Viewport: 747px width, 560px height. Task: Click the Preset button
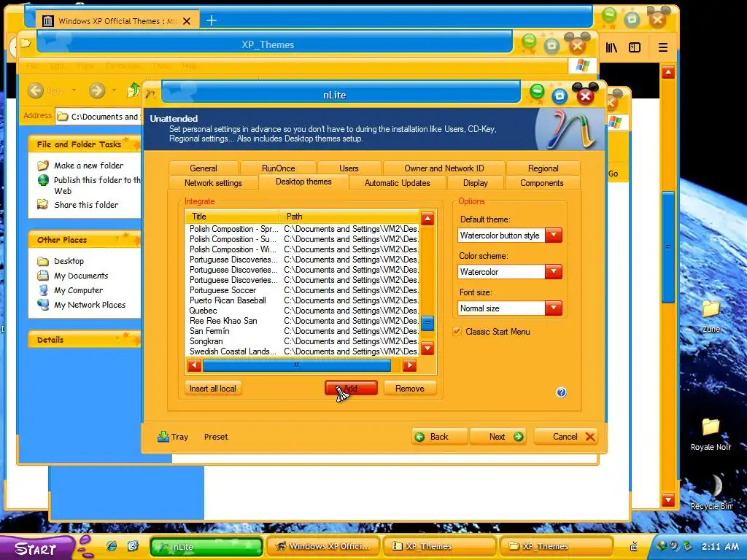[x=216, y=437]
